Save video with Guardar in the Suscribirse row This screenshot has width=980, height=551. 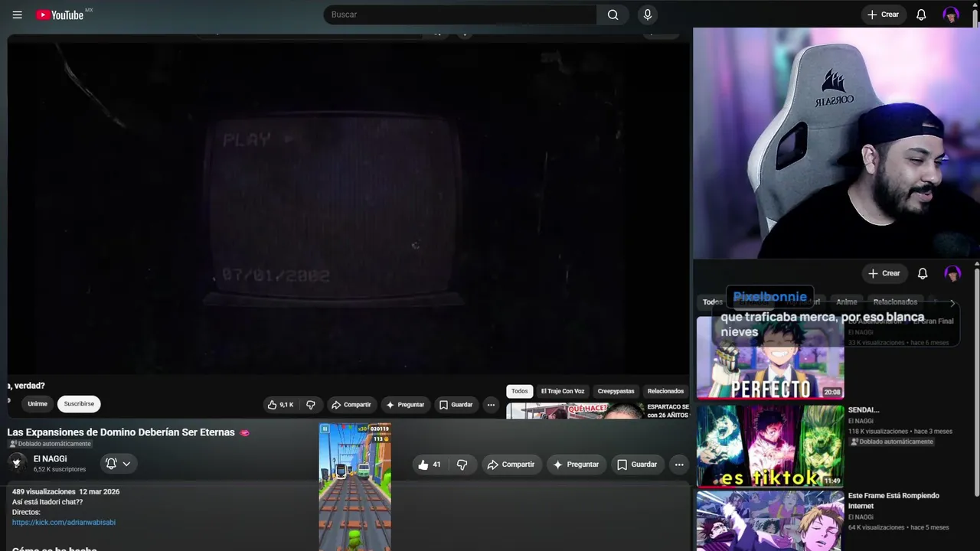456,405
